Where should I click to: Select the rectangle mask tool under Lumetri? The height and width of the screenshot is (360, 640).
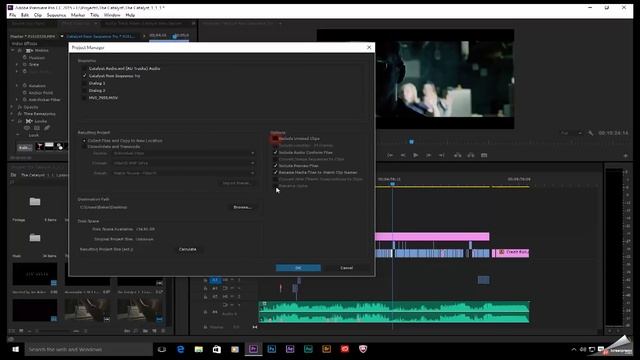coord(37,128)
